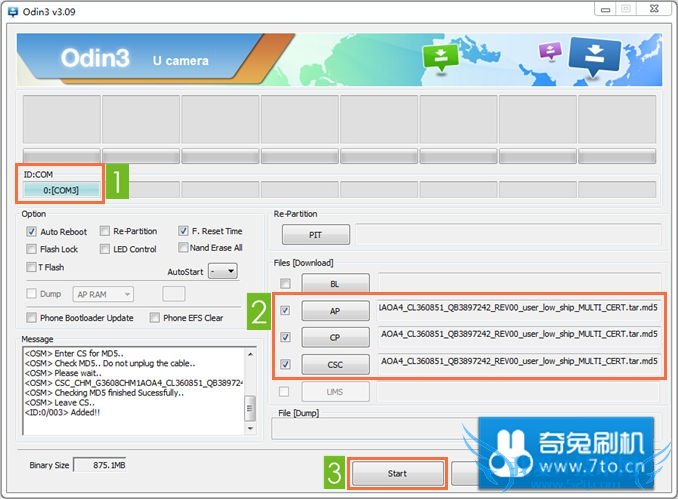Uncheck the AP file checkbox

coord(285,310)
